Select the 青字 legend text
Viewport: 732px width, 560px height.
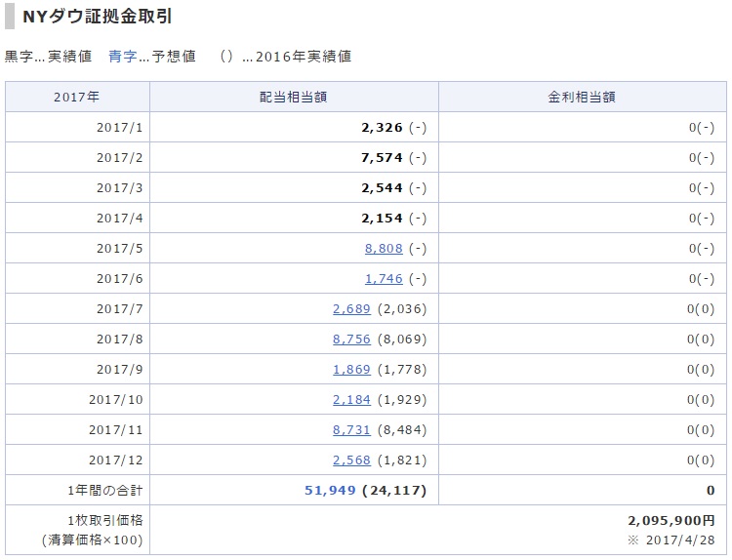(x=122, y=57)
